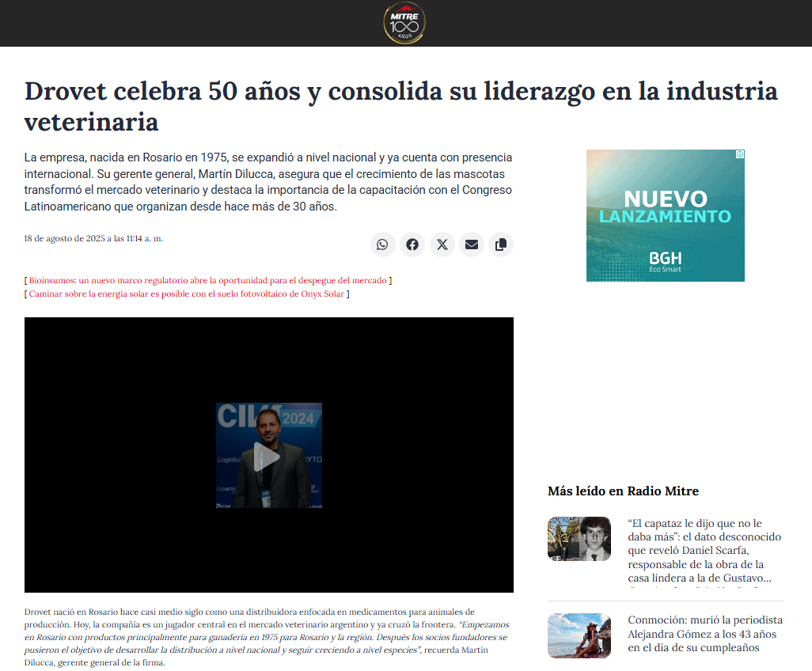Click the ad info icon on the BGH banner
Image resolution: width=812 pixels, height=671 pixels.
coord(739,154)
